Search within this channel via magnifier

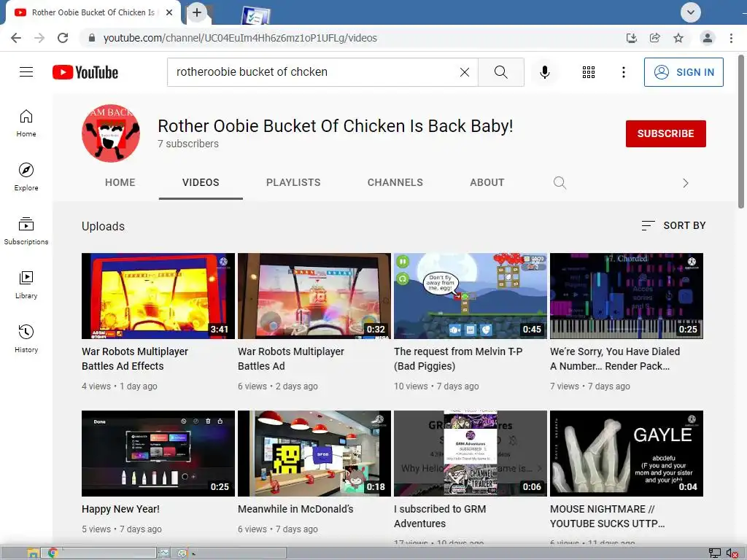click(x=560, y=183)
